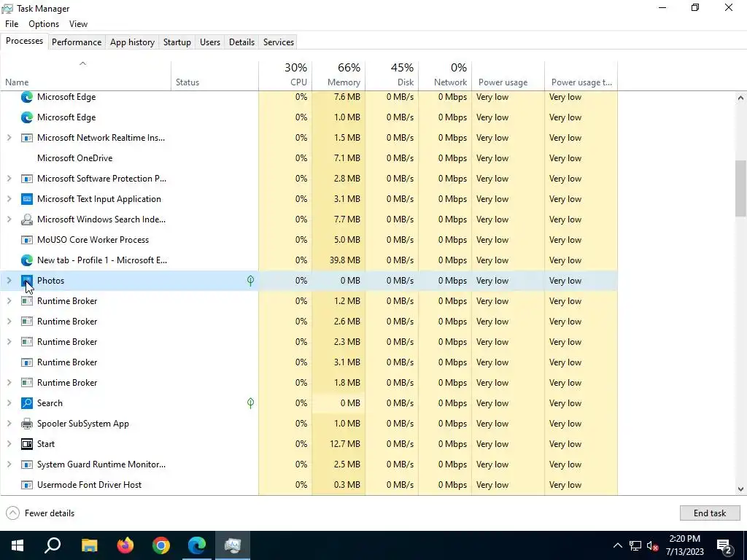The height and width of the screenshot is (560, 747).
Task: Click the scrollbar down arrow
Action: pyautogui.click(x=740, y=489)
